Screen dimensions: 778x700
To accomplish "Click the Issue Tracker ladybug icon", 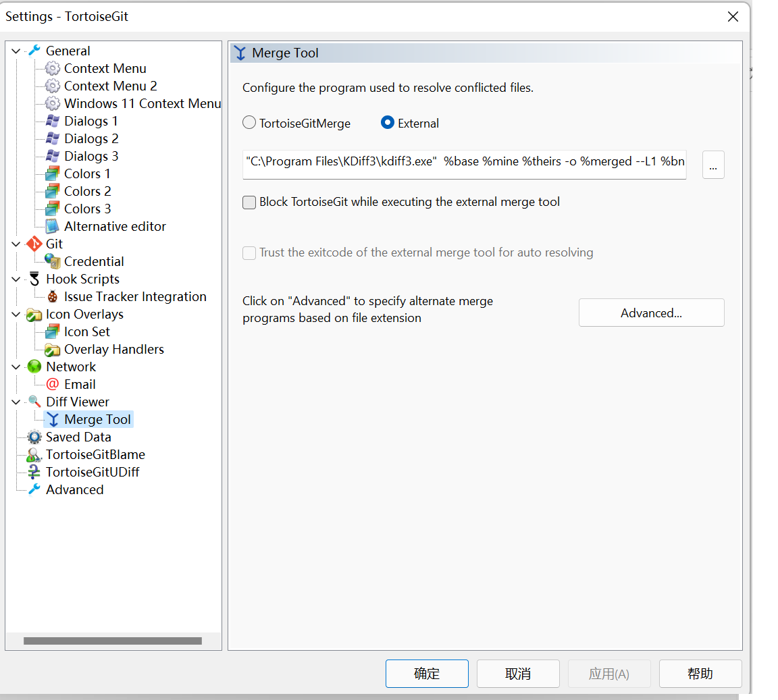I will [53, 296].
